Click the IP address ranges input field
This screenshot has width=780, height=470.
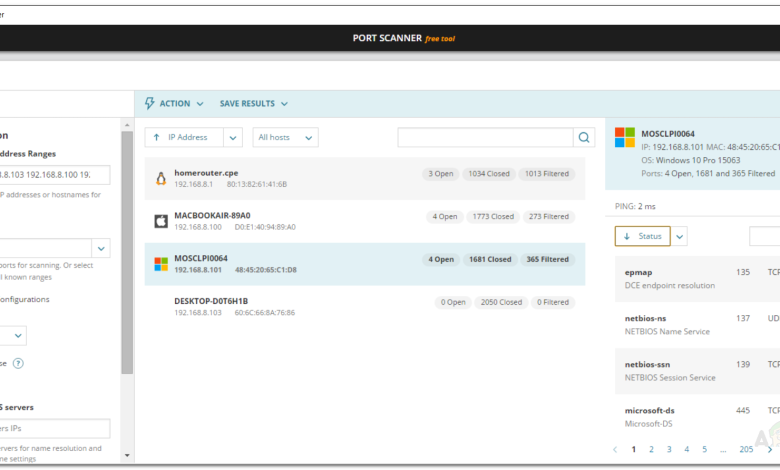54,175
